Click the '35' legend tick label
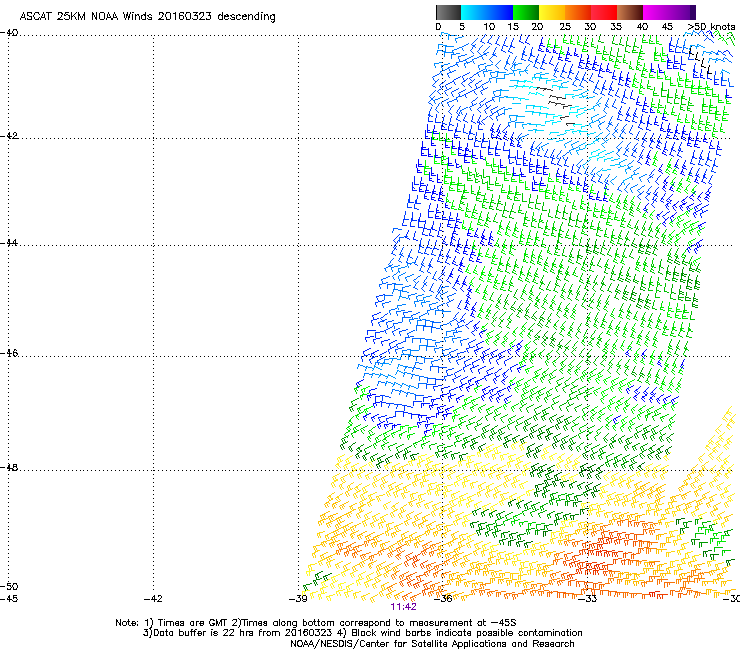Screen dimensions: 740x650 click(x=616, y=26)
